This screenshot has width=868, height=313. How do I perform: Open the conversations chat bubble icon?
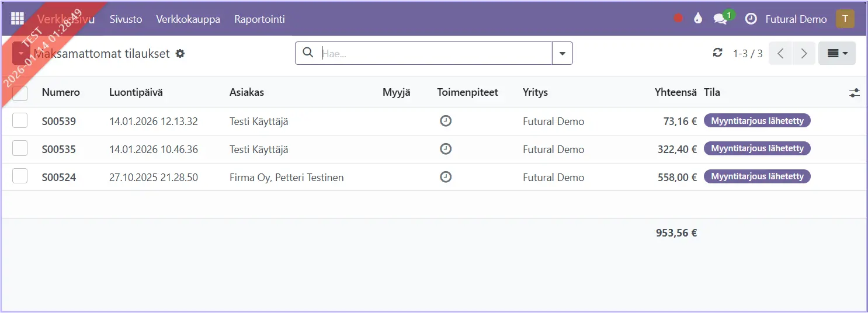[720, 19]
